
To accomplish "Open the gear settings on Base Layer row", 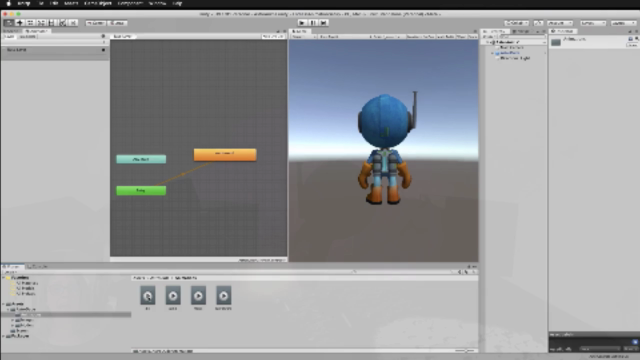I will point(103,50).
